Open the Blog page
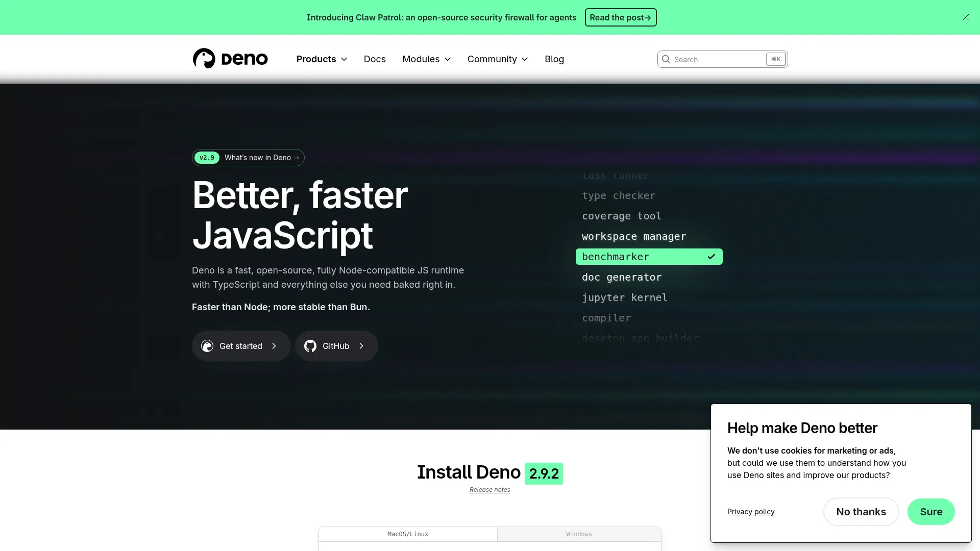 (x=554, y=59)
